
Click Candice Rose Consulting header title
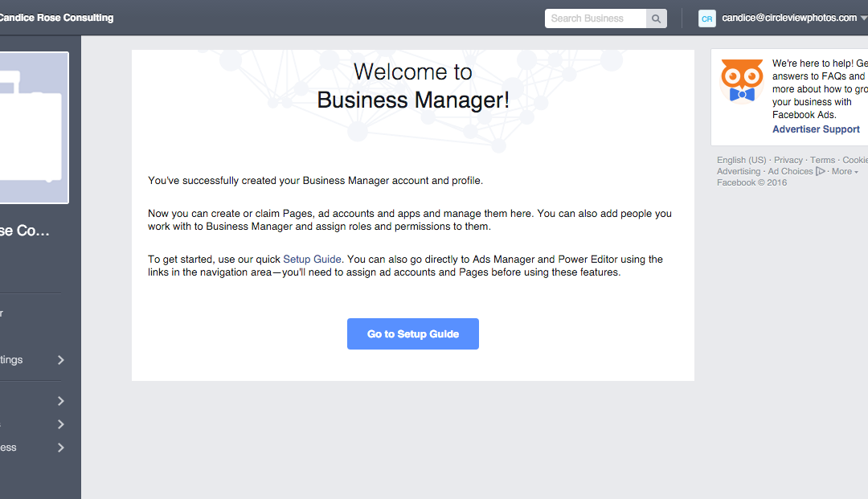[x=56, y=18]
